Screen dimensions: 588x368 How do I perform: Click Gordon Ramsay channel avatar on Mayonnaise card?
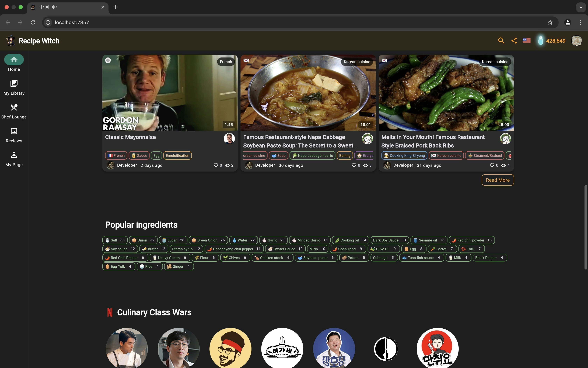[229, 138]
